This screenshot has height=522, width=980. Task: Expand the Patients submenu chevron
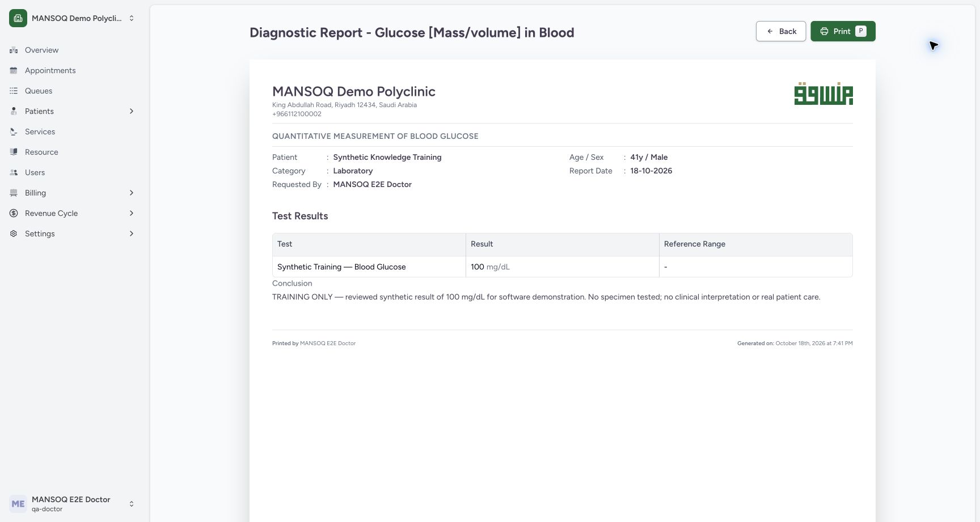pyautogui.click(x=132, y=111)
